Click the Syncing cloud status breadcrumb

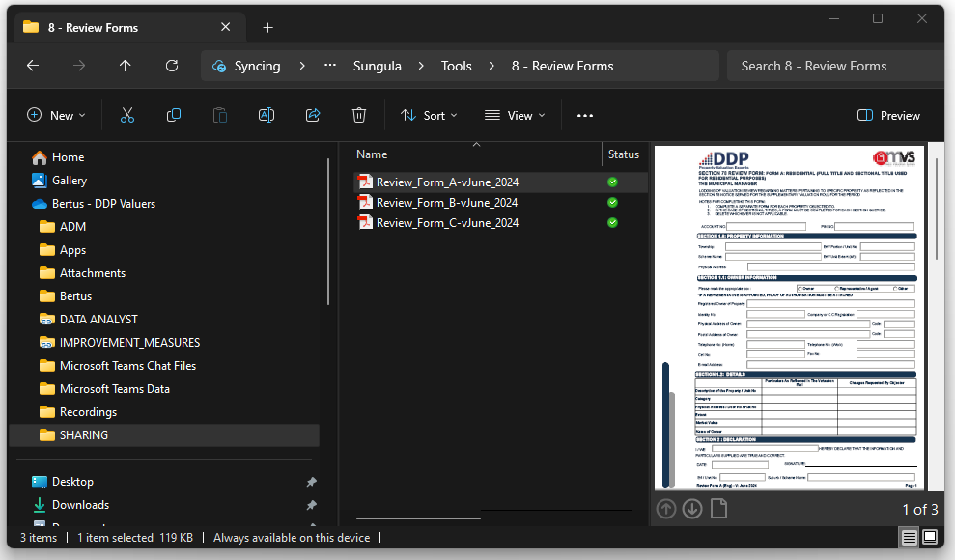pyautogui.click(x=246, y=66)
